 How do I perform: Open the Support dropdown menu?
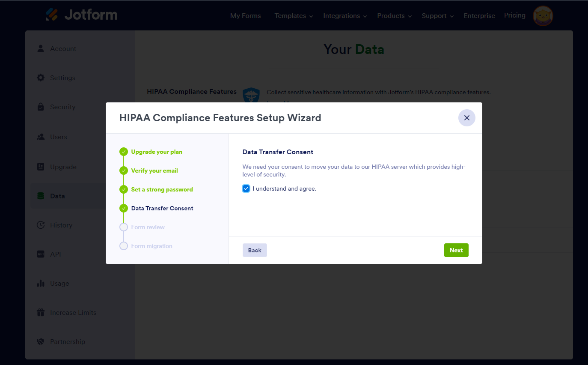pyautogui.click(x=437, y=16)
